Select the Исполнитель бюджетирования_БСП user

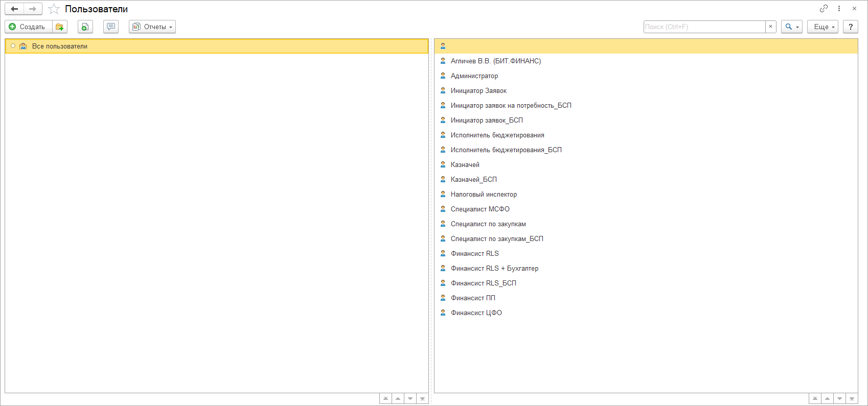[646, 150]
